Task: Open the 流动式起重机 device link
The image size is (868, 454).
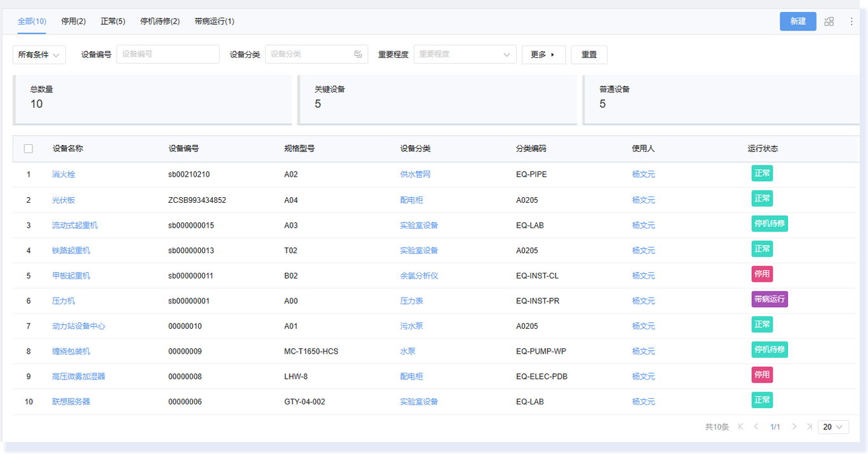Action: 75,225
